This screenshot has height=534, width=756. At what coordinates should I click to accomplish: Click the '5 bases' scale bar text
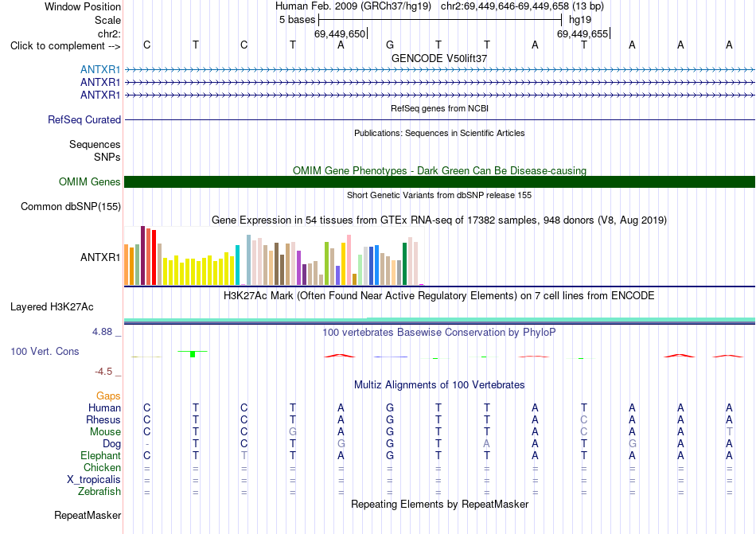pyautogui.click(x=297, y=20)
